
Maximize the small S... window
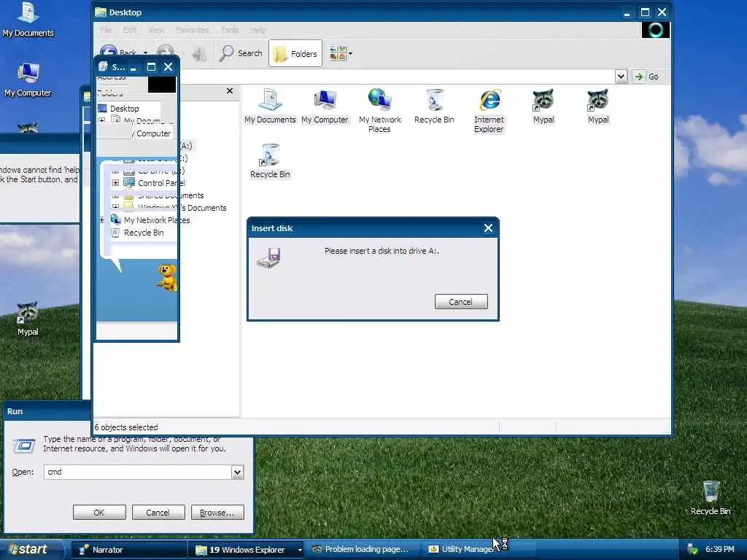(151, 66)
